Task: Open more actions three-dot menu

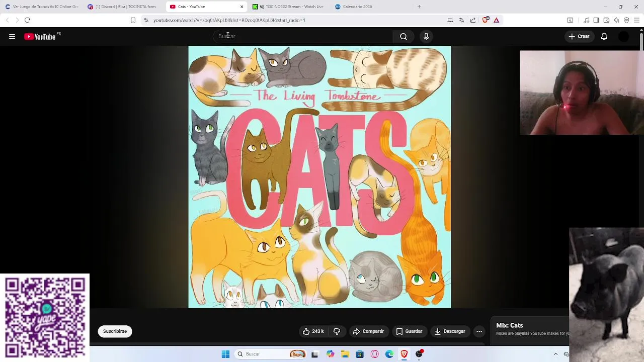Action: click(x=479, y=331)
